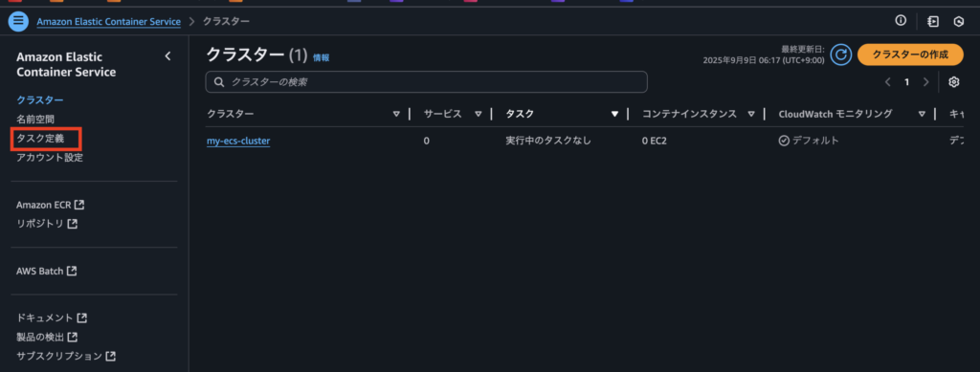980x372 pixels.
Task: Sort by コンテナインスタンス column arrow
Action: [750, 114]
